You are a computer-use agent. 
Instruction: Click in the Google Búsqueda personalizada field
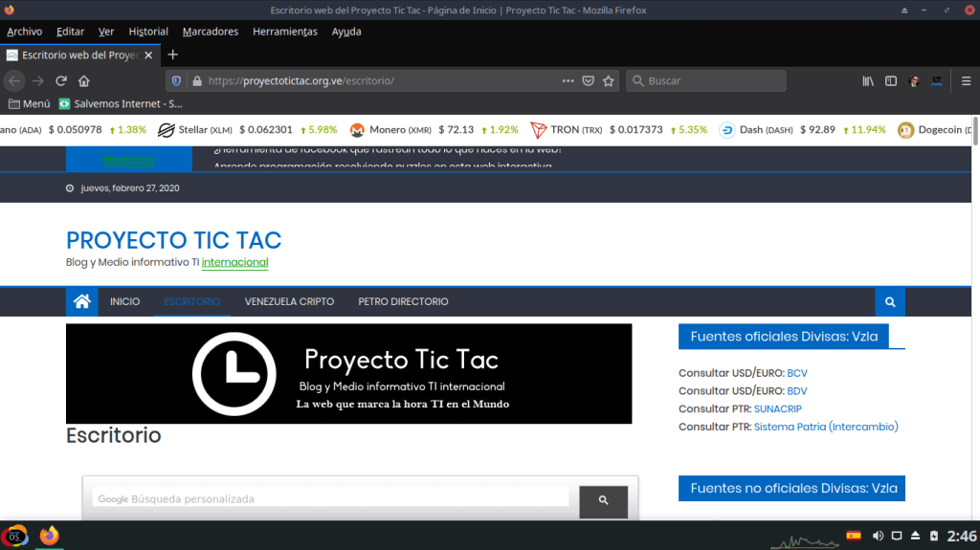[x=330, y=498]
